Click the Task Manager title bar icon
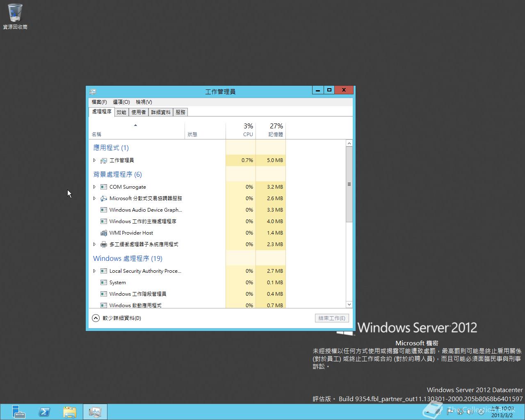The width and height of the screenshot is (525, 420). [x=93, y=91]
